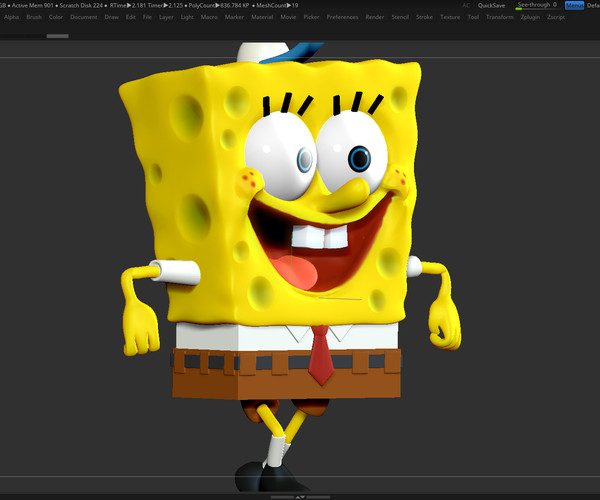This screenshot has width=600, height=500.
Task: Open the Movie menu
Action: [x=288, y=17]
